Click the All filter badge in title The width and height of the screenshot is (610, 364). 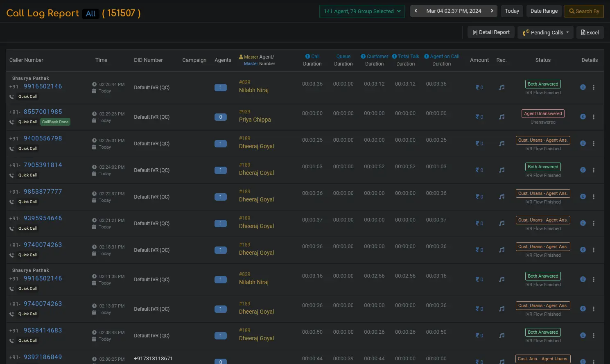pos(91,14)
